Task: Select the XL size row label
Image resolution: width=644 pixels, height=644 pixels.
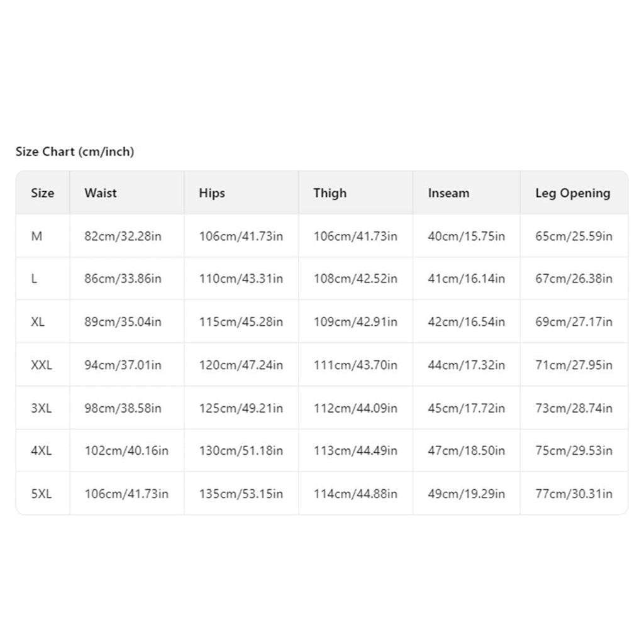Action: pos(38,321)
